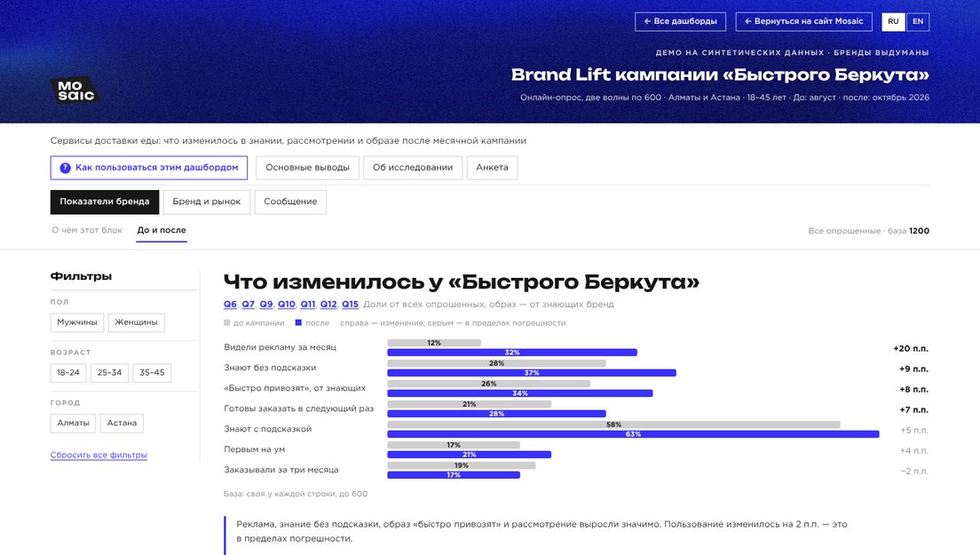Open the 'О чём этот блок' subtab
This screenshot has width=980, height=555.
point(87,230)
